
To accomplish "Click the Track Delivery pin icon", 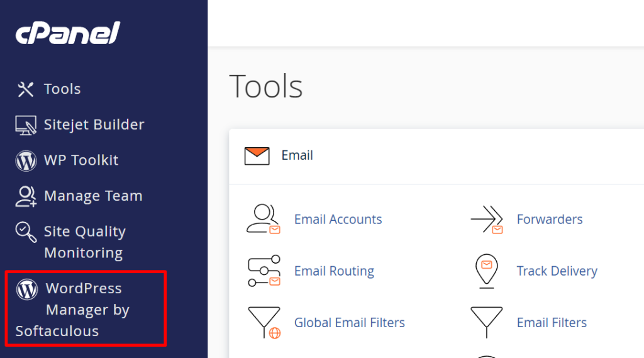I will pyautogui.click(x=487, y=271).
